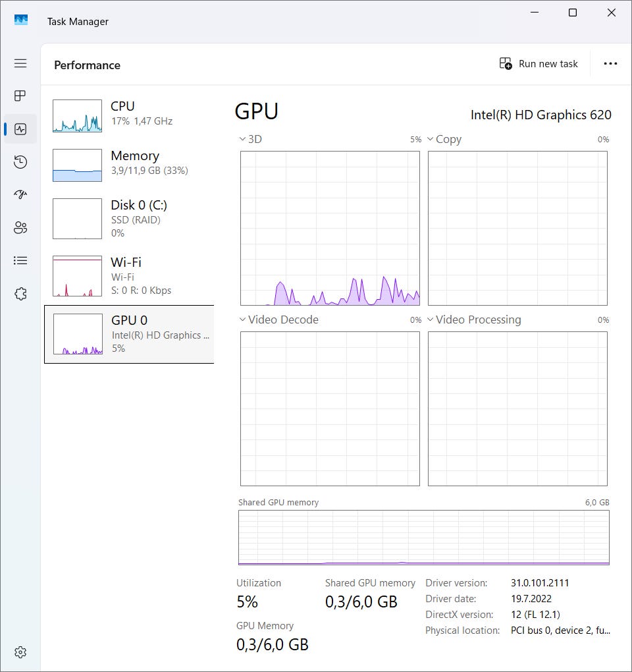
Task: Click driver date 19.7.2022
Action: [531, 599]
